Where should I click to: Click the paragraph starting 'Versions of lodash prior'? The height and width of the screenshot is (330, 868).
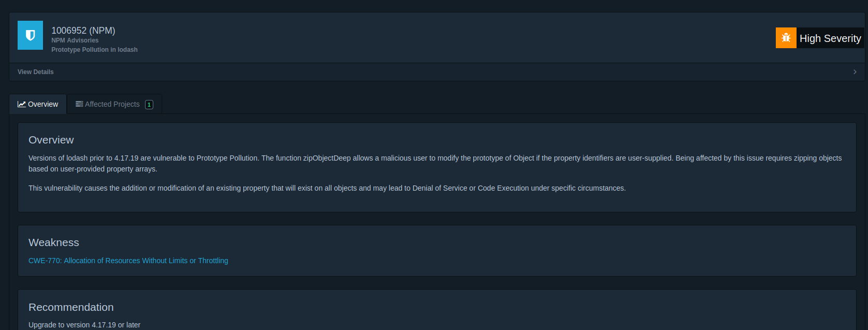(435, 163)
